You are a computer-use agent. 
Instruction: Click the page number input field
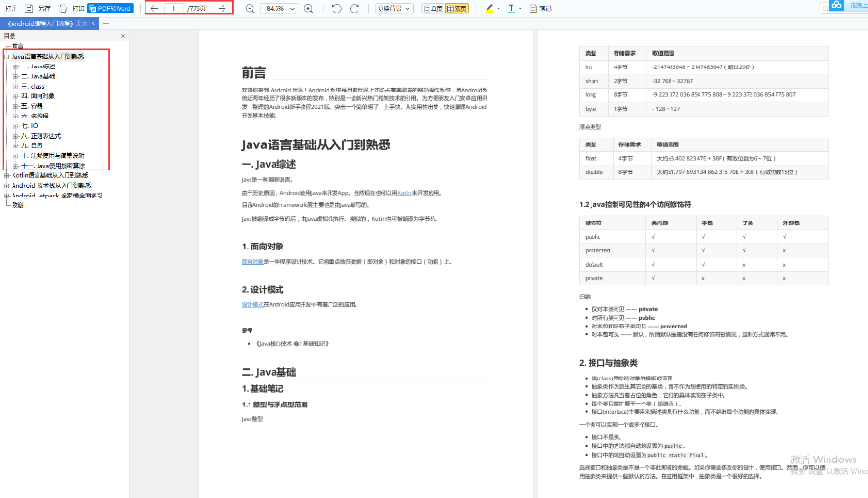(x=175, y=8)
